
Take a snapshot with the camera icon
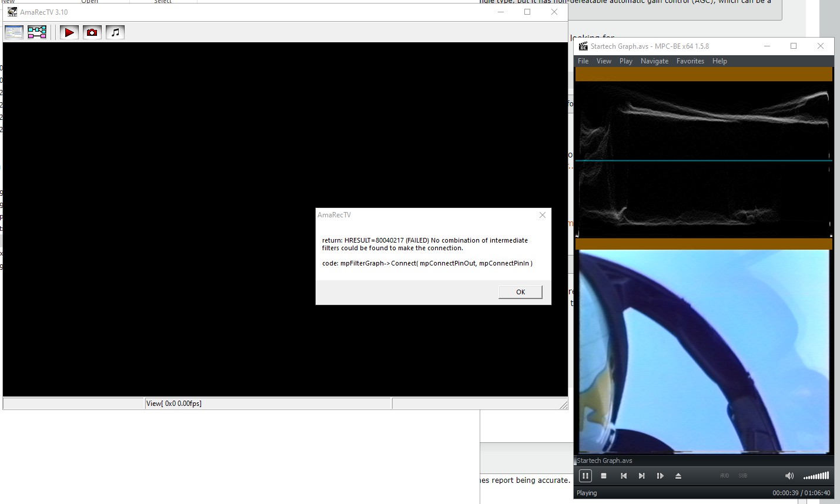(x=92, y=32)
